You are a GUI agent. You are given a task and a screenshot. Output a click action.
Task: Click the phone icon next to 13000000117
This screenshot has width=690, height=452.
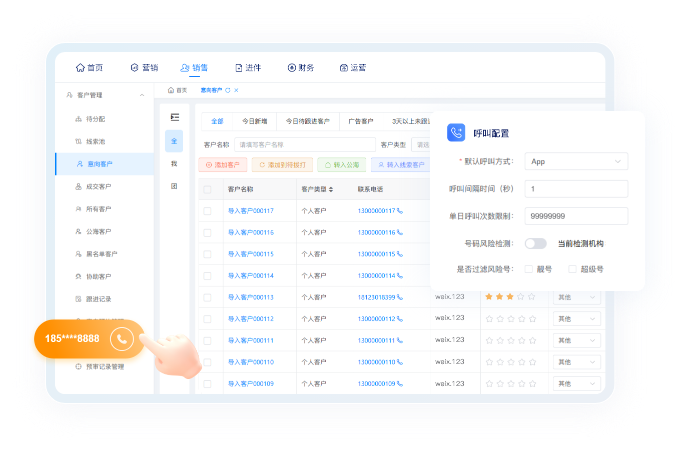[x=400, y=211]
